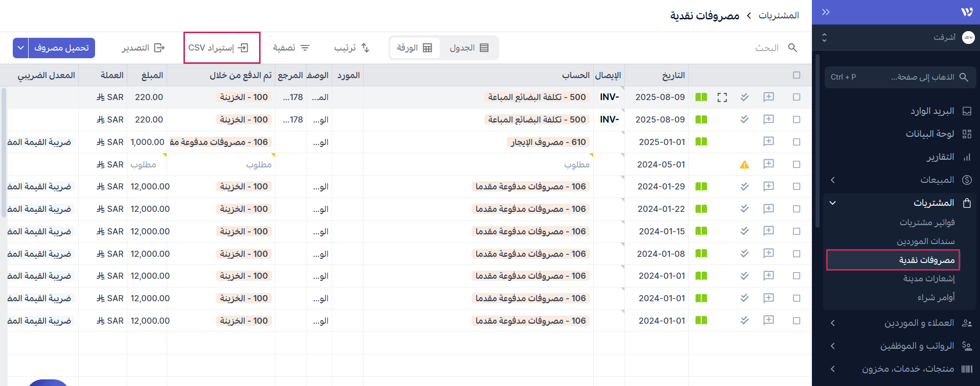This screenshot has width=980, height=386.
Task: Collapse the المشتريات section chevron
Action: pyautogui.click(x=833, y=203)
